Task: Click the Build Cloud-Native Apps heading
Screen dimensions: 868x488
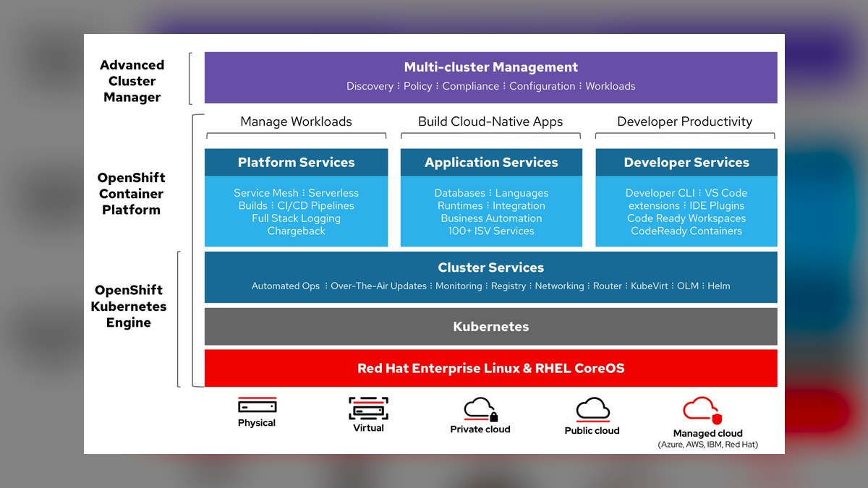Action: 490,121
